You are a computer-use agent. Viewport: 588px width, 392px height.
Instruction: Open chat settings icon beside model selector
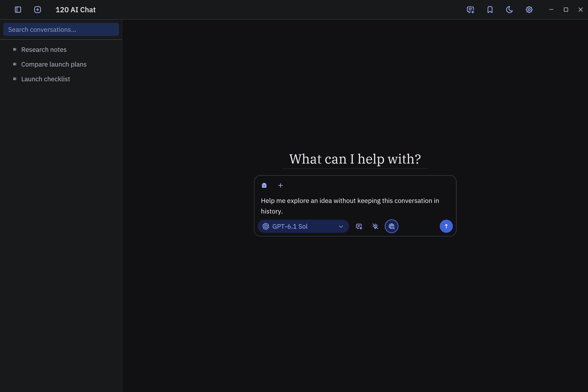(x=359, y=226)
